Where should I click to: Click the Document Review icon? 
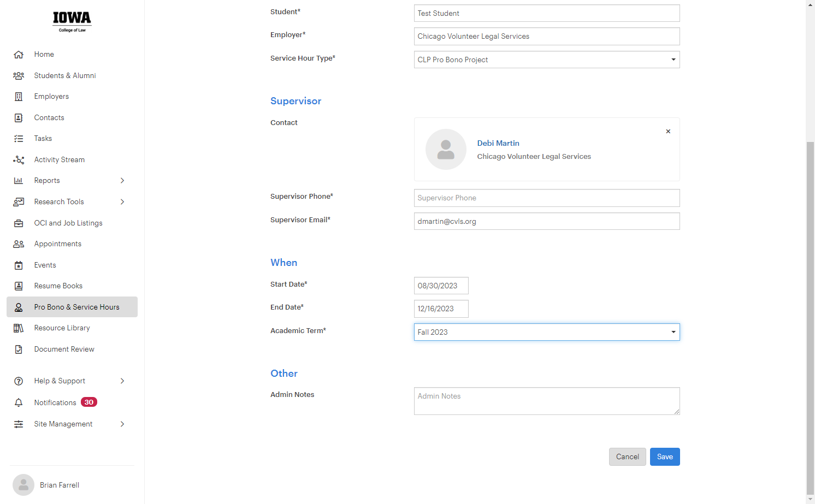(19, 349)
